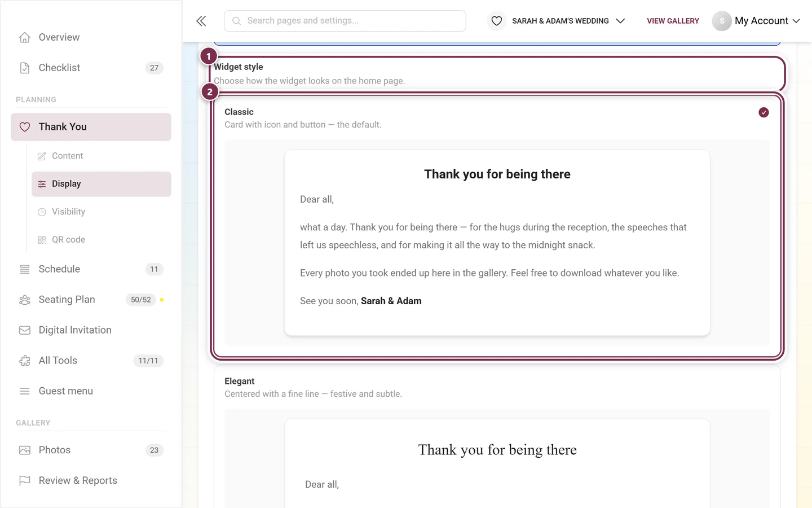Open Digital Invitation page
812x508 pixels.
(91, 330)
